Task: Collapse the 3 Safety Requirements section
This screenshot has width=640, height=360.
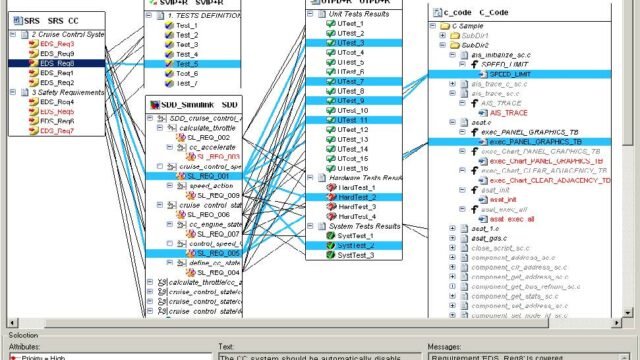Action: [x=13, y=92]
